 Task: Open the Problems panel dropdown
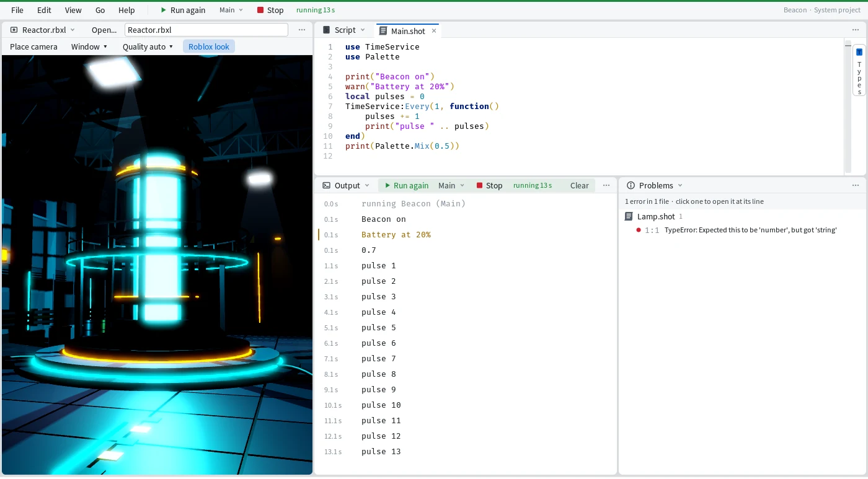tap(655, 185)
